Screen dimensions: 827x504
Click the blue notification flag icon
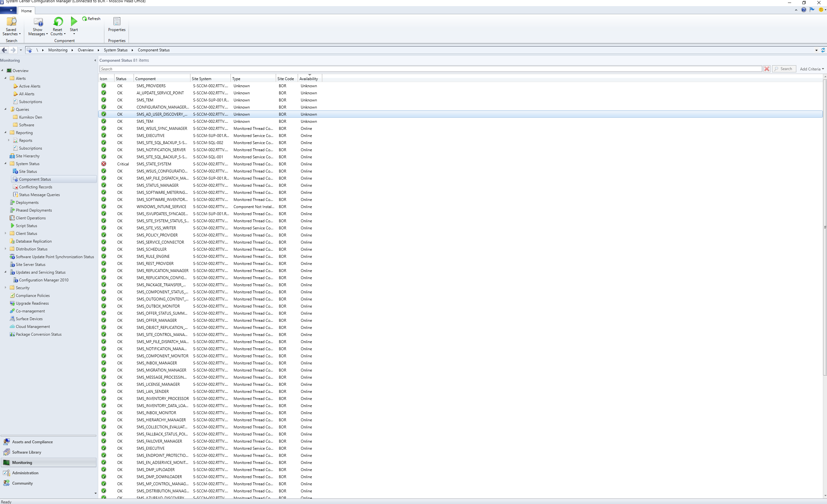(812, 10)
